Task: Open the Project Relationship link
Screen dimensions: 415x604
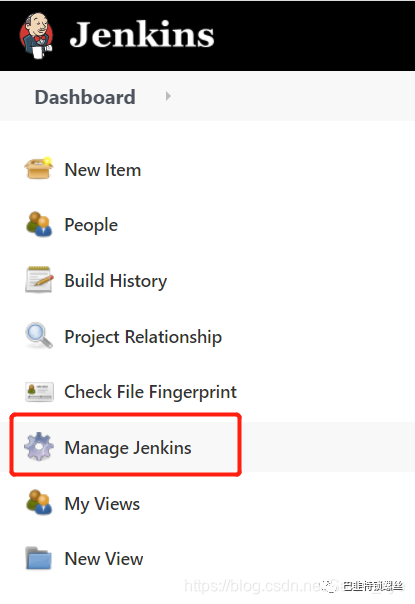Action: (x=143, y=337)
